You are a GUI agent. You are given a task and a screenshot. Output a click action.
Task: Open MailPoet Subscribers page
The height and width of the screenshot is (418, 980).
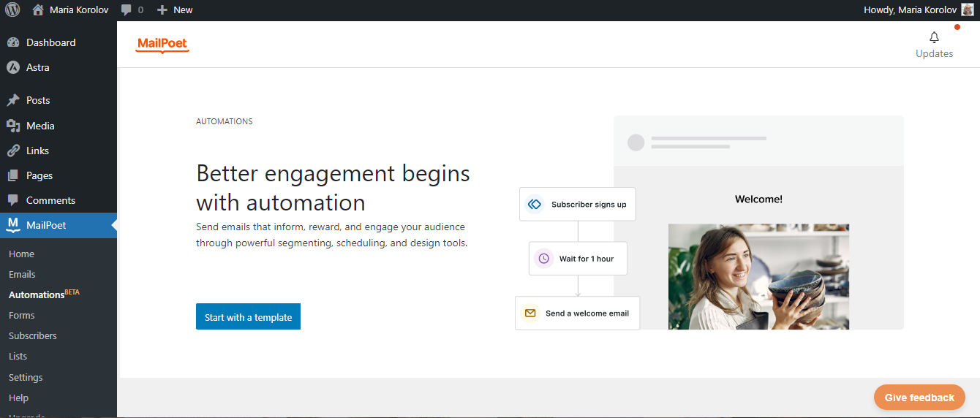point(32,335)
